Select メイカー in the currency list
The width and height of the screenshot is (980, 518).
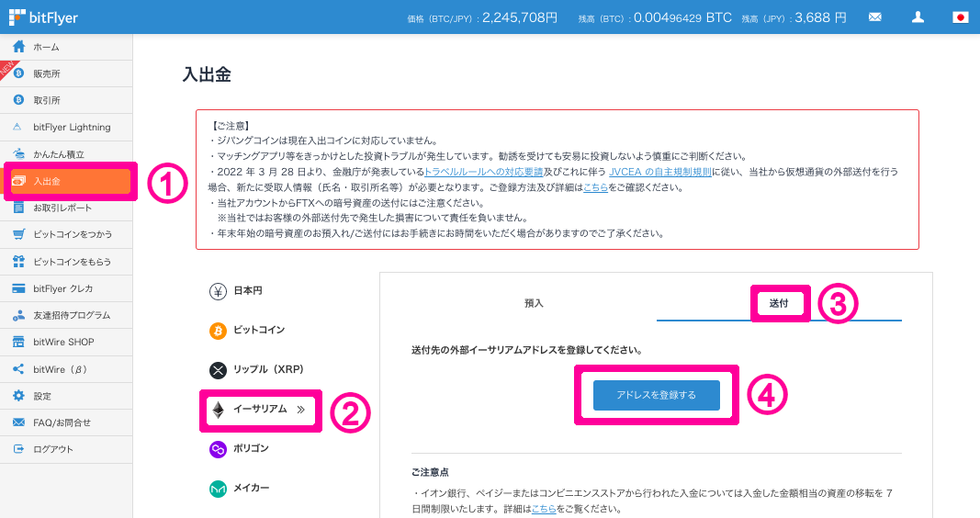(251, 488)
